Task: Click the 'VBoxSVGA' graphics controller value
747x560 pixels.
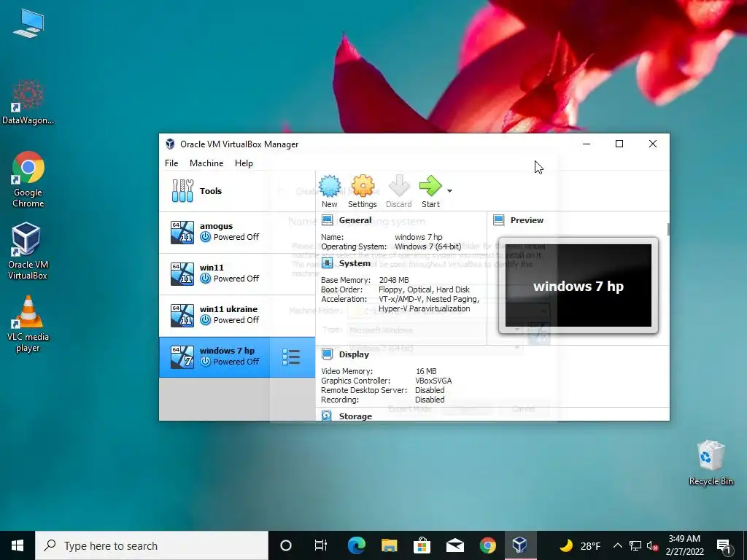Action: point(433,381)
